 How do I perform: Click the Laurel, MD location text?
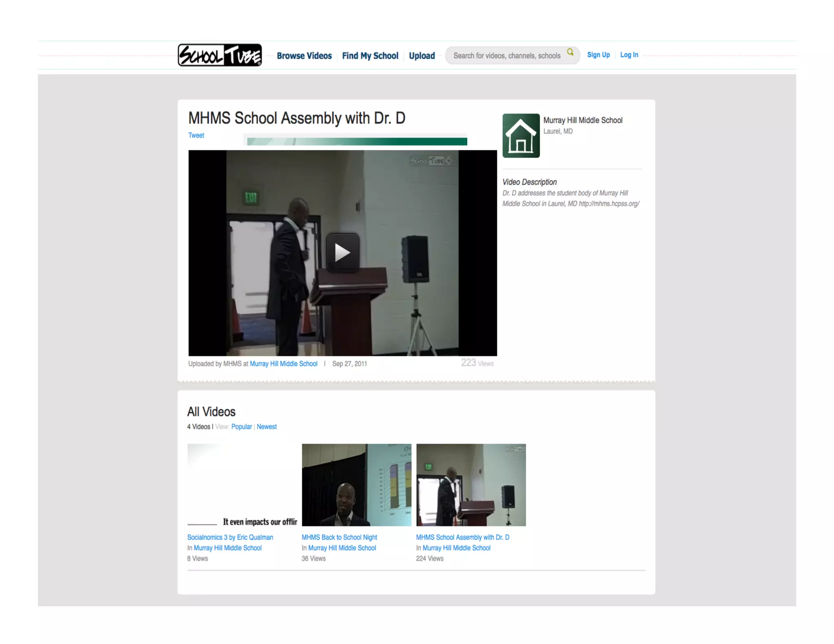[x=558, y=131]
